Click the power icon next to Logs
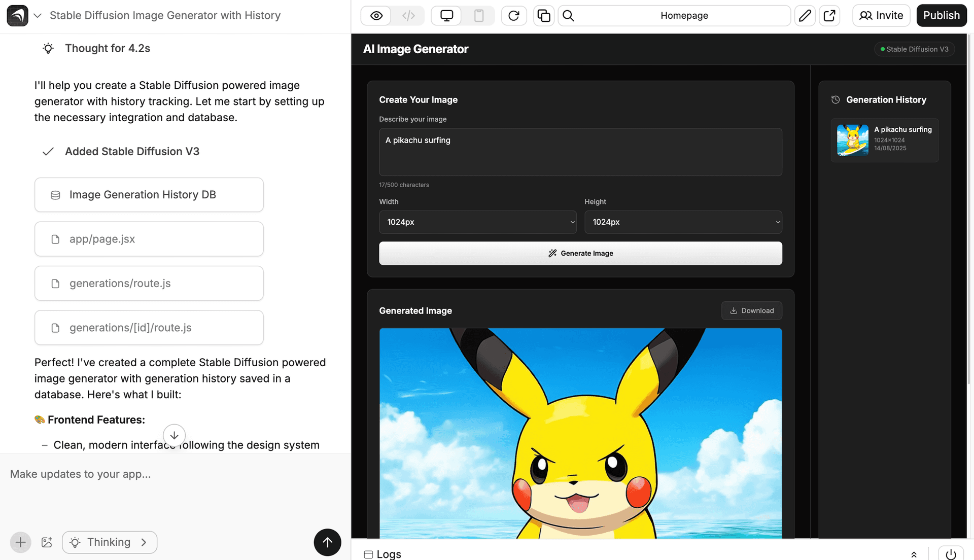 (951, 554)
